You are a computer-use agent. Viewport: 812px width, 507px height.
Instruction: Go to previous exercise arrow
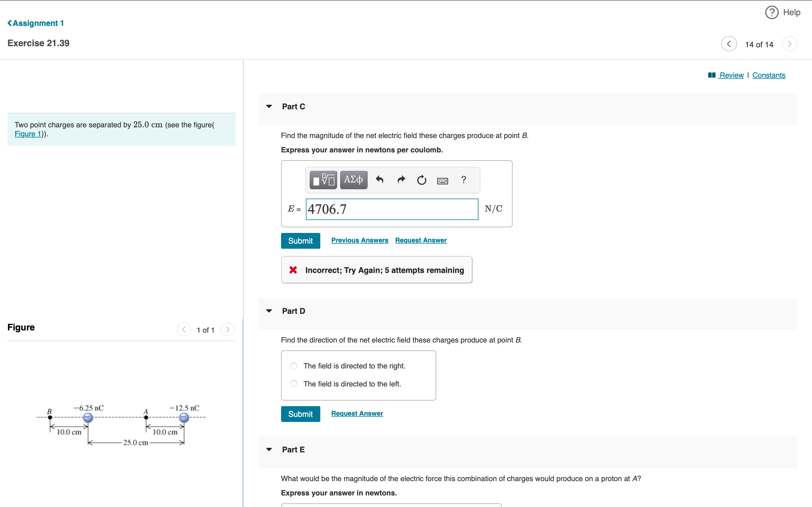729,44
